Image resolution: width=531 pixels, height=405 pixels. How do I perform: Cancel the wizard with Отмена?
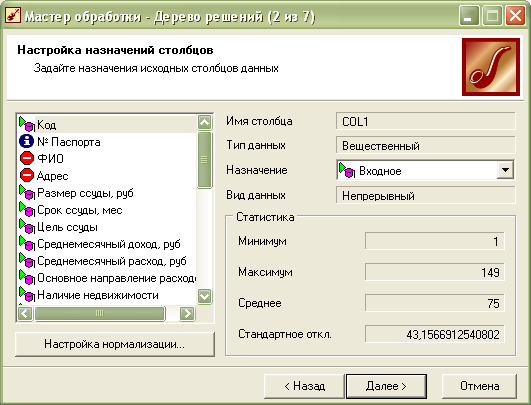click(480, 386)
